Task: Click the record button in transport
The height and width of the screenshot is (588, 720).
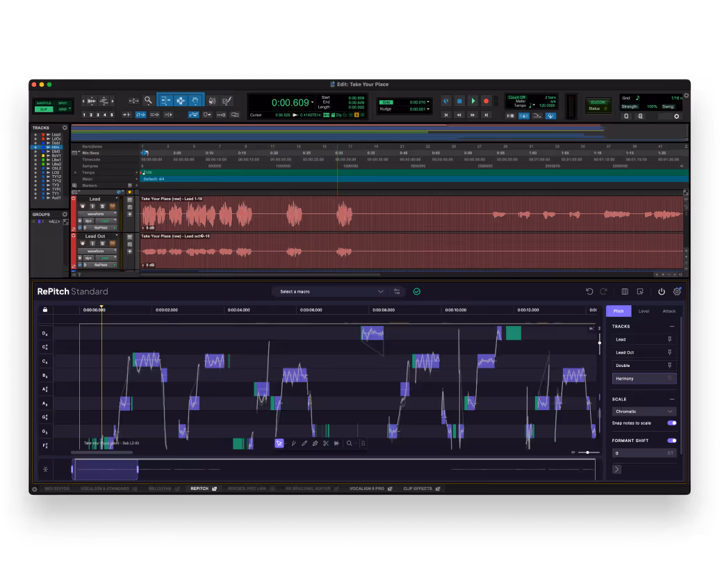Action: tap(486, 101)
